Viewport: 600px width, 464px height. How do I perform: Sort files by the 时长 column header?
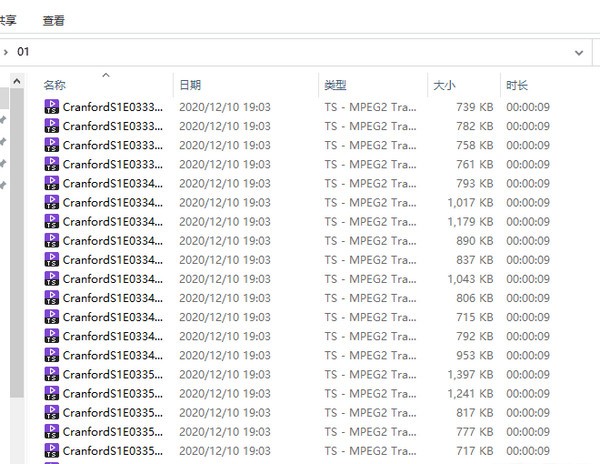517,85
